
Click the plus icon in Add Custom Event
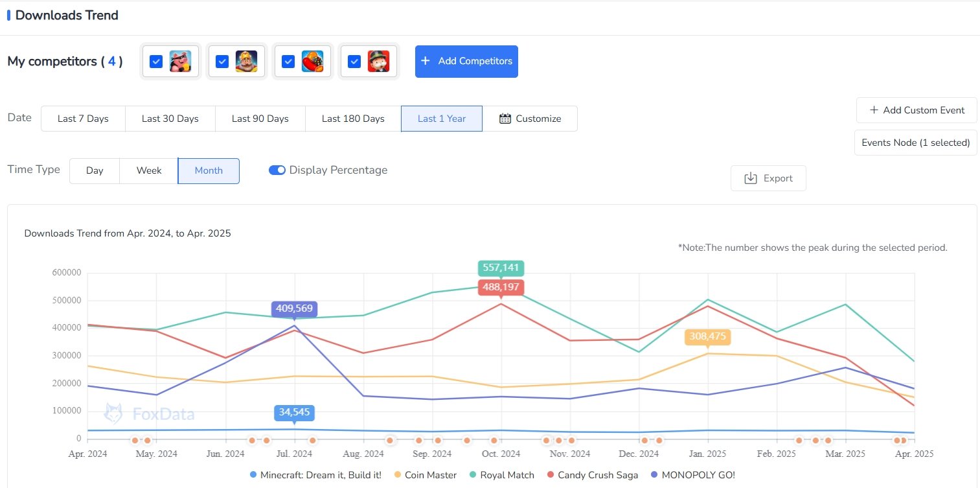click(874, 110)
